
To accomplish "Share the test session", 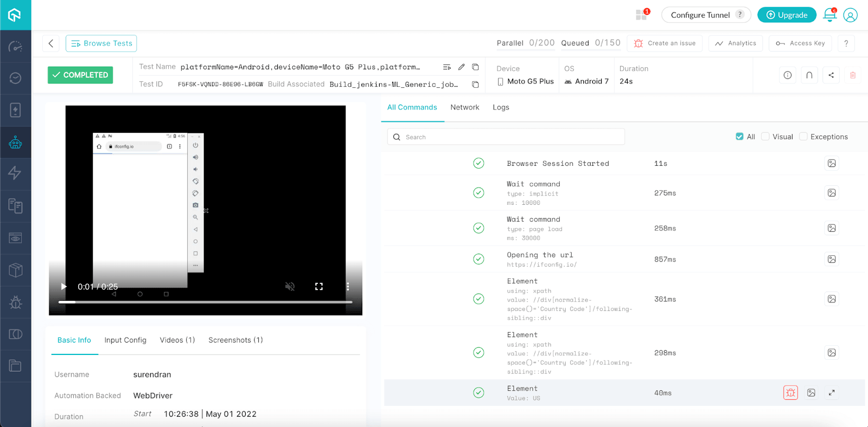I will coord(831,75).
